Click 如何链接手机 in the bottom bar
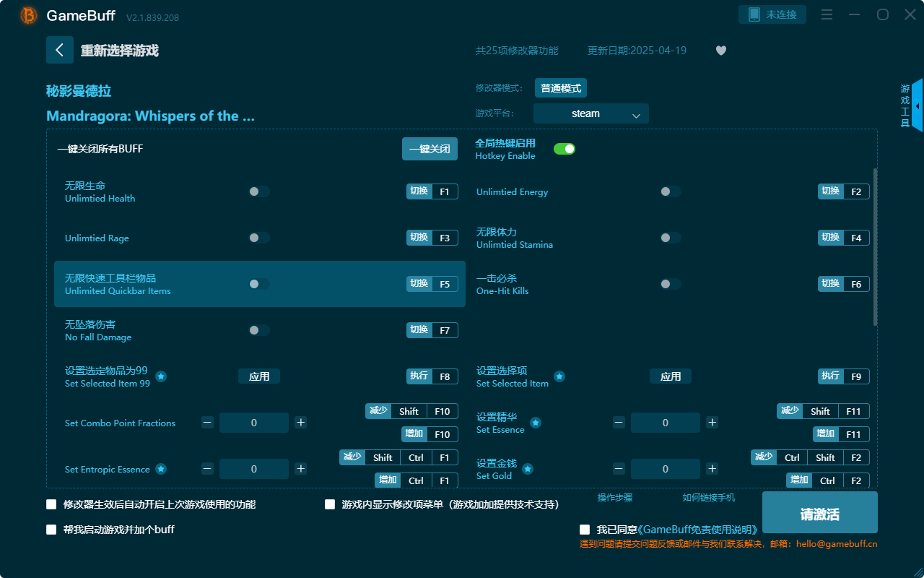Image resolution: width=924 pixels, height=578 pixels. point(708,497)
